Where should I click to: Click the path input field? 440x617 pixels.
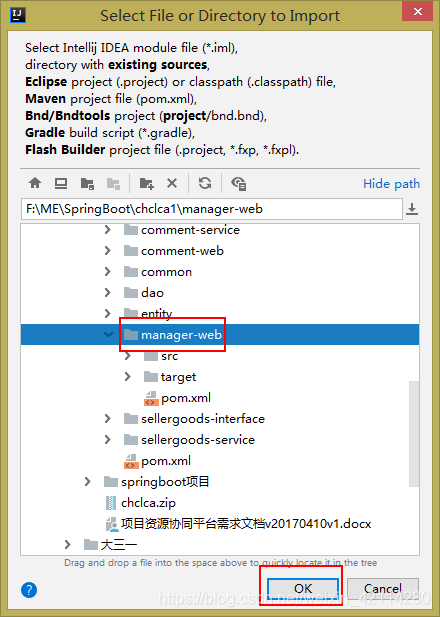[212, 209]
